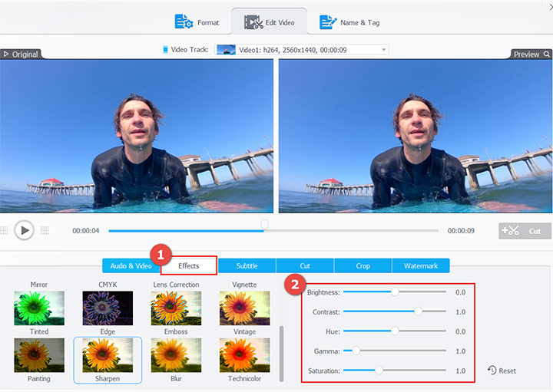Select the Effects tab
Screen dimensions: 553x392
pyautogui.click(x=189, y=265)
